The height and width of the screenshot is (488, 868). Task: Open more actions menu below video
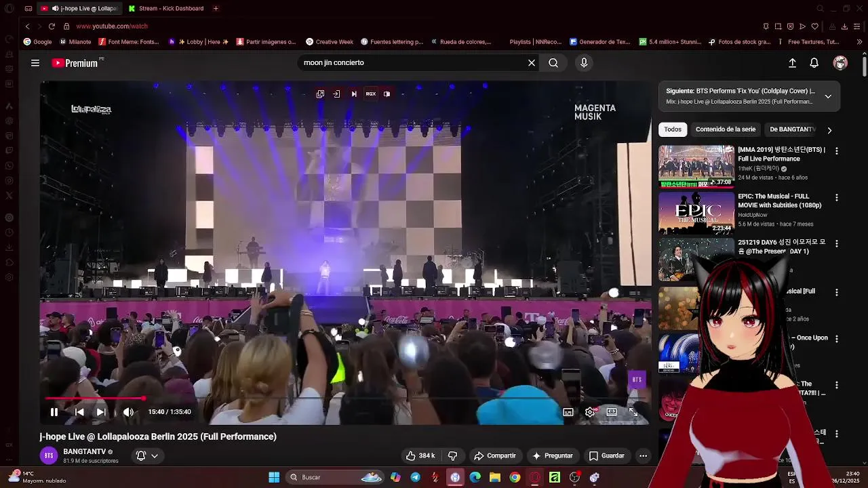(643, 455)
